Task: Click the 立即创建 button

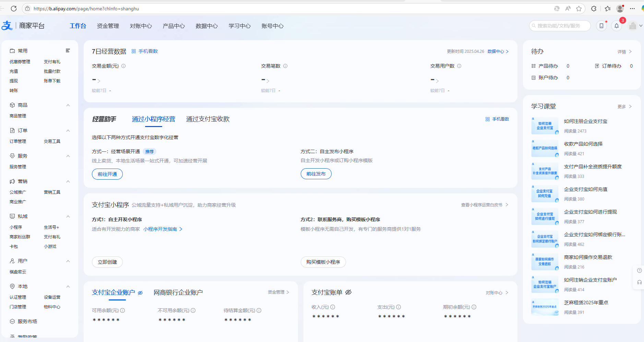Action: point(107,262)
